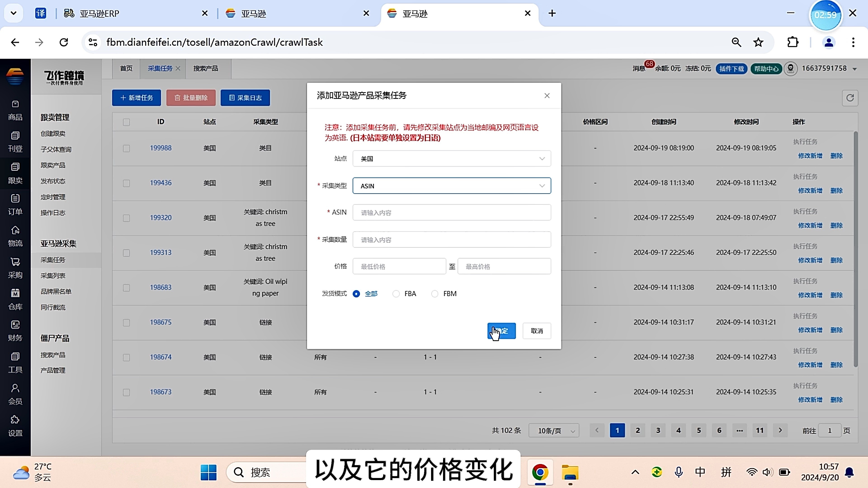Image resolution: width=868 pixels, height=488 pixels.
Task: Open the 工具 sidebar section
Action: [x=15, y=363]
